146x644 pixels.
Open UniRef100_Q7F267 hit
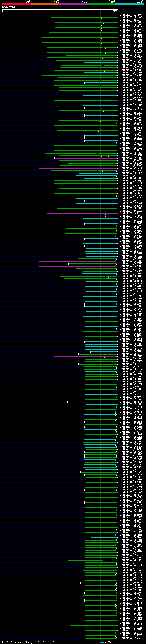[x=131, y=570]
